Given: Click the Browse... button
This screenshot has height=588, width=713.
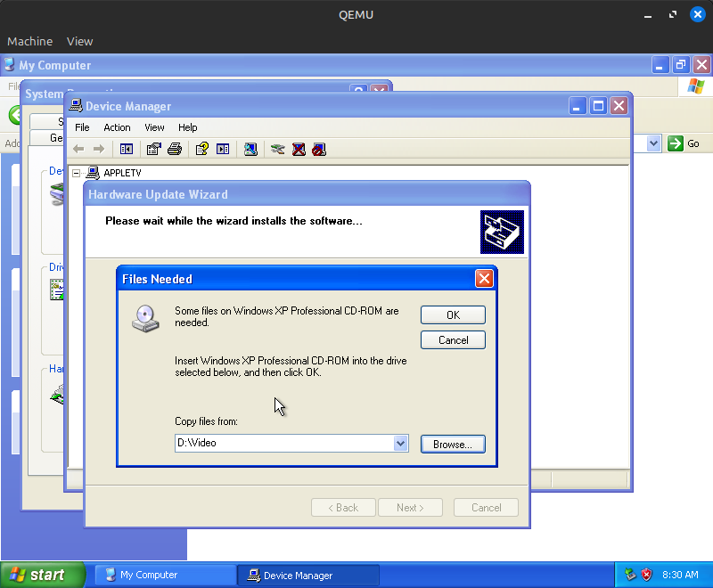Looking at the screenshot, I should (453, 444).
